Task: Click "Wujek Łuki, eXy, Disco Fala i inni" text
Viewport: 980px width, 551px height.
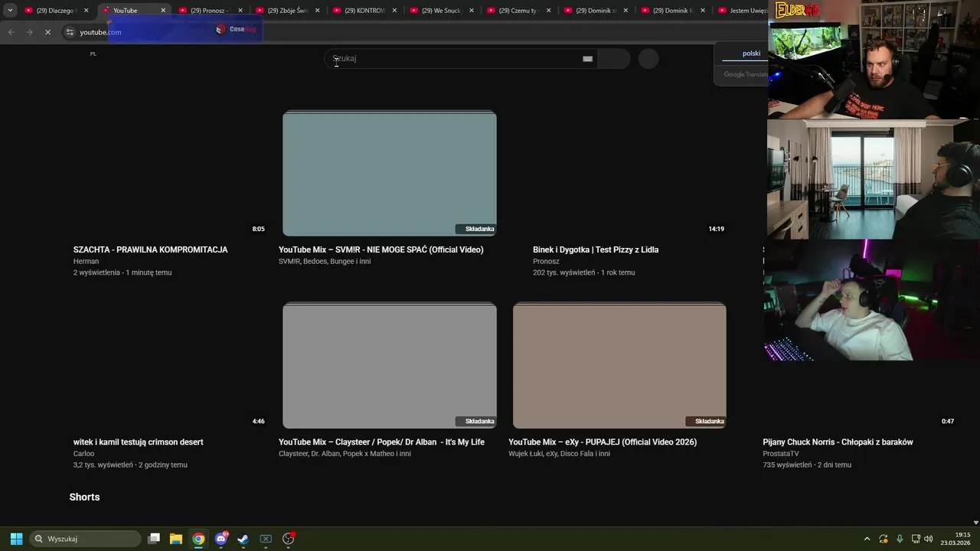Action: click(559, 453)
